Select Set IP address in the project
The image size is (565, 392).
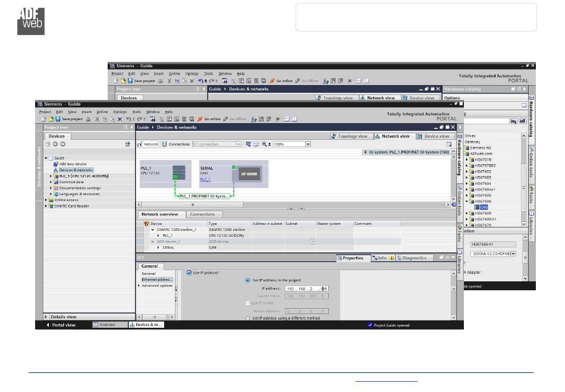coord(247,280)
